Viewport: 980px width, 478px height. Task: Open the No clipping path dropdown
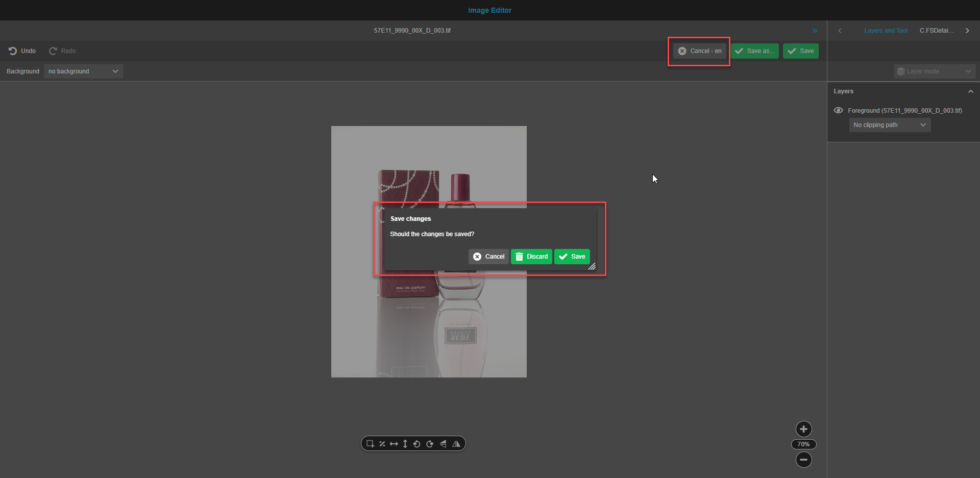(x=889, y=124)
